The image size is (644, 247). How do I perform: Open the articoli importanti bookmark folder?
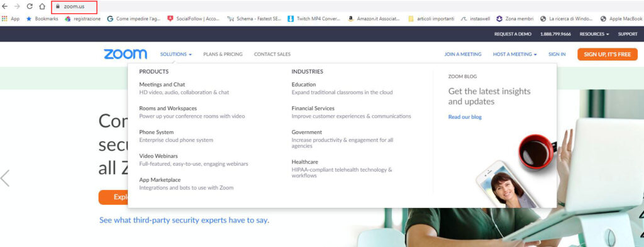pos(431,19)
